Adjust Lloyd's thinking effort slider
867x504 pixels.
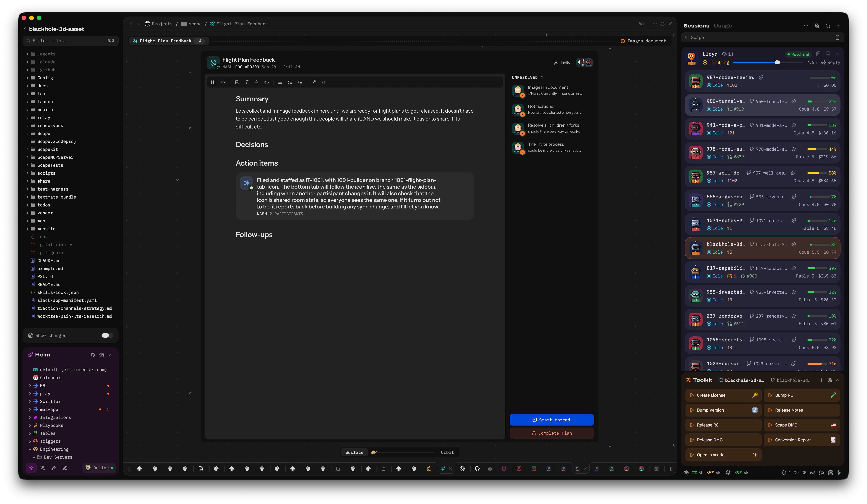pos(777,63)
